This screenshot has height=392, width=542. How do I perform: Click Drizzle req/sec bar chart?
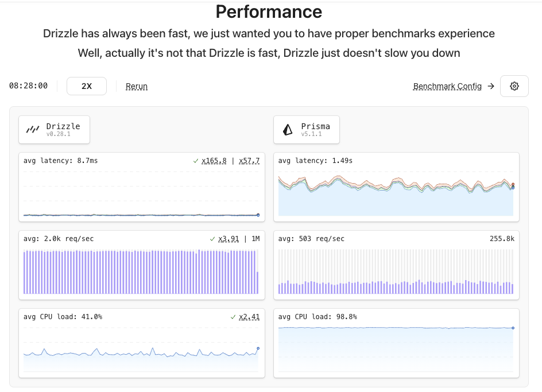click(x=141, y=272)
